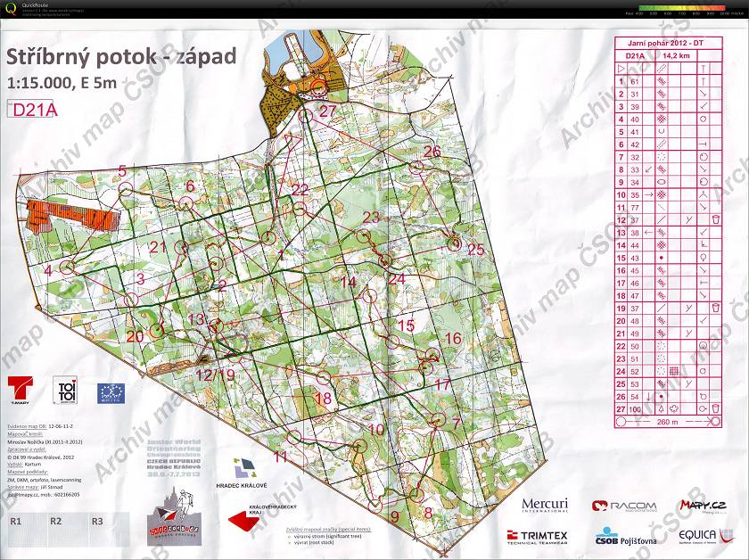This screenshot has width=749, height=560.
Task: Click the RACOM sponsor logo
Action: tap(624, 506)
